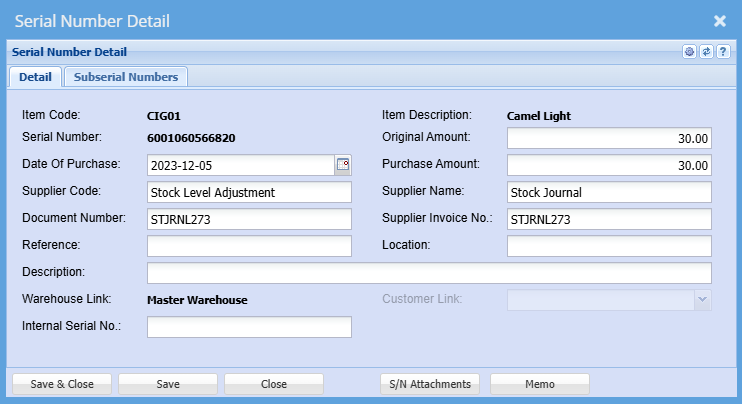Viewport: 742px width, 404px height.
Task: Click the Original Amount field
Action: coord(609,138)
